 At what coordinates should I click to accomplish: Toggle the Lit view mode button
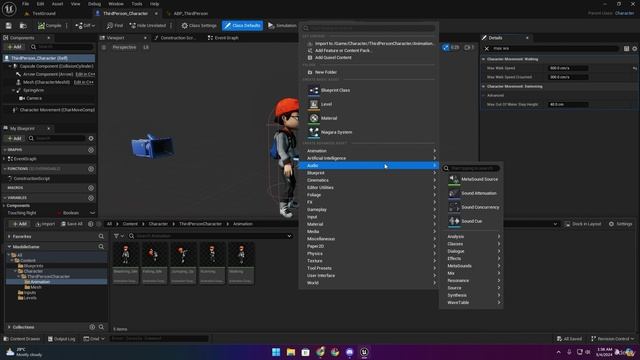(x=146, y=47)
